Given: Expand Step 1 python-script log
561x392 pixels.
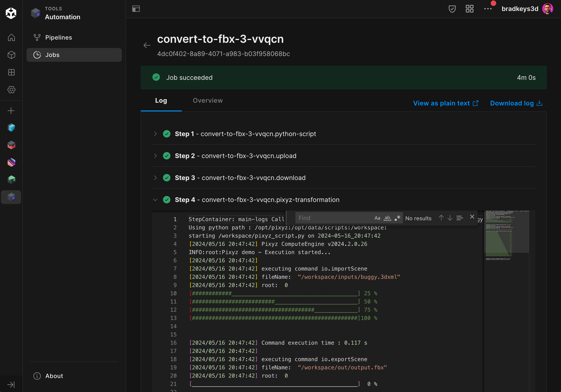Looking at the screenshot, I should click(155, 134).
